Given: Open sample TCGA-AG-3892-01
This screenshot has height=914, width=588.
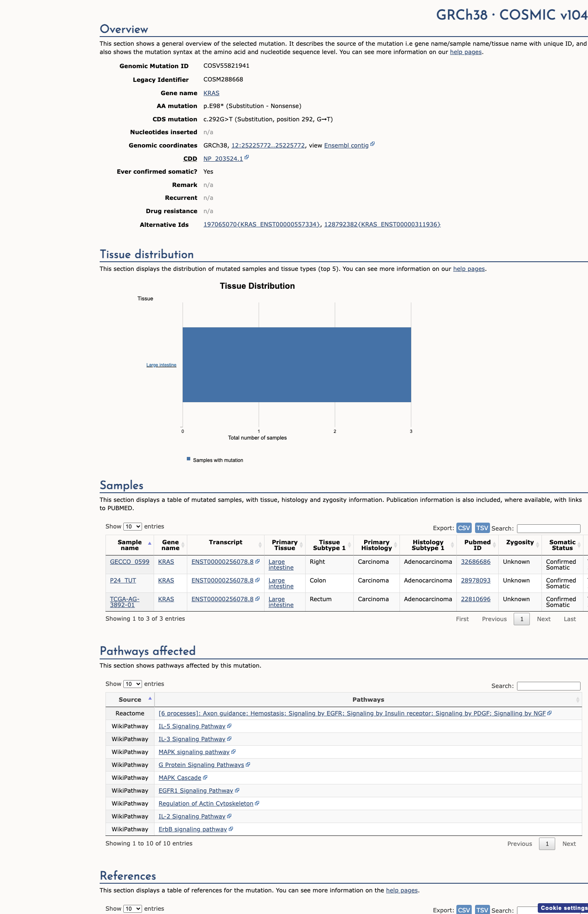Looking at the screenshot, I should coord(125,602).
